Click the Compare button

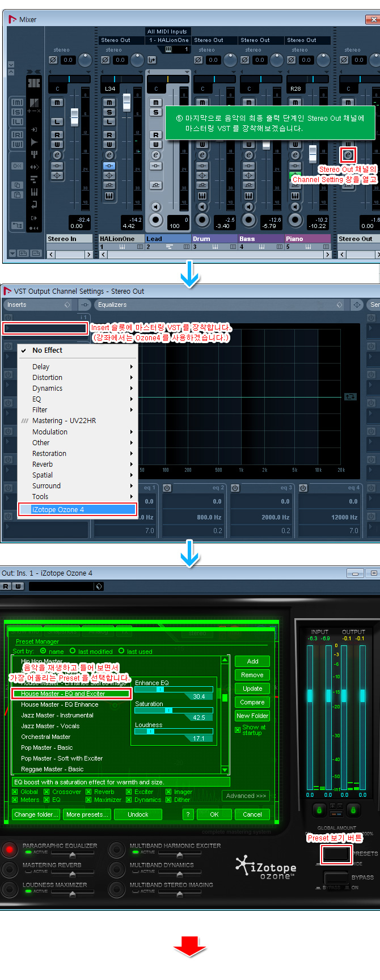(252, 702)
